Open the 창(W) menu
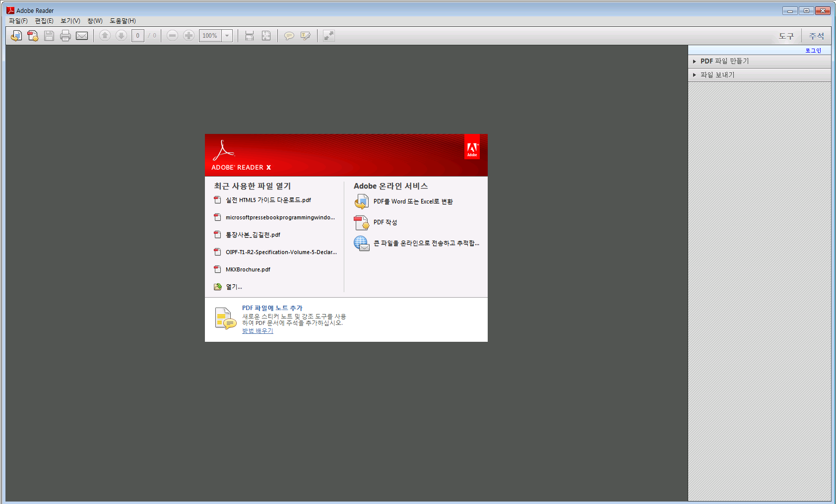 coord(95,21)
